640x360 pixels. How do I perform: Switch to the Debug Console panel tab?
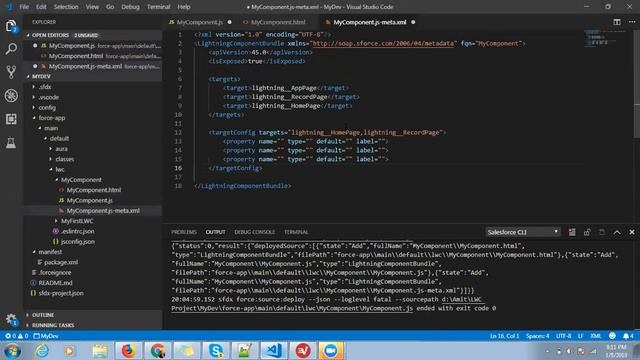pos(254,232)
